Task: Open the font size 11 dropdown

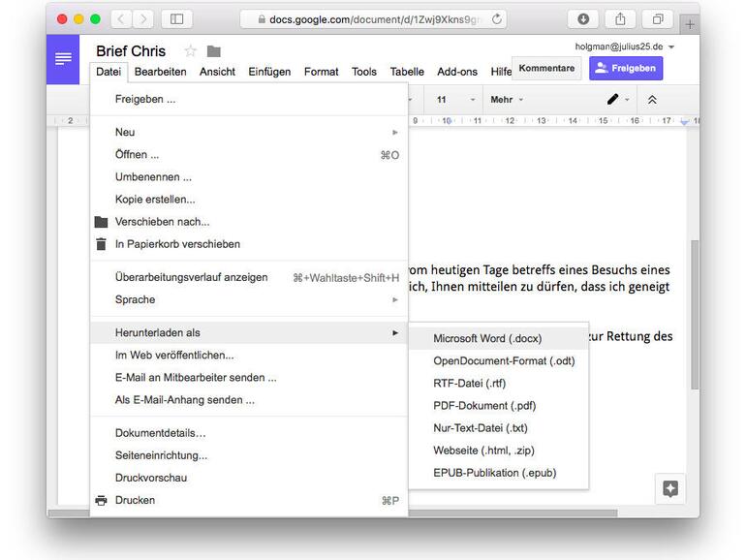Action: [x=455, y=100]
